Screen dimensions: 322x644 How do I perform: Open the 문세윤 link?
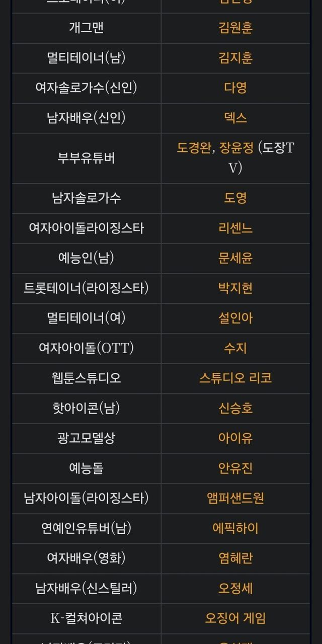[235, 258]
